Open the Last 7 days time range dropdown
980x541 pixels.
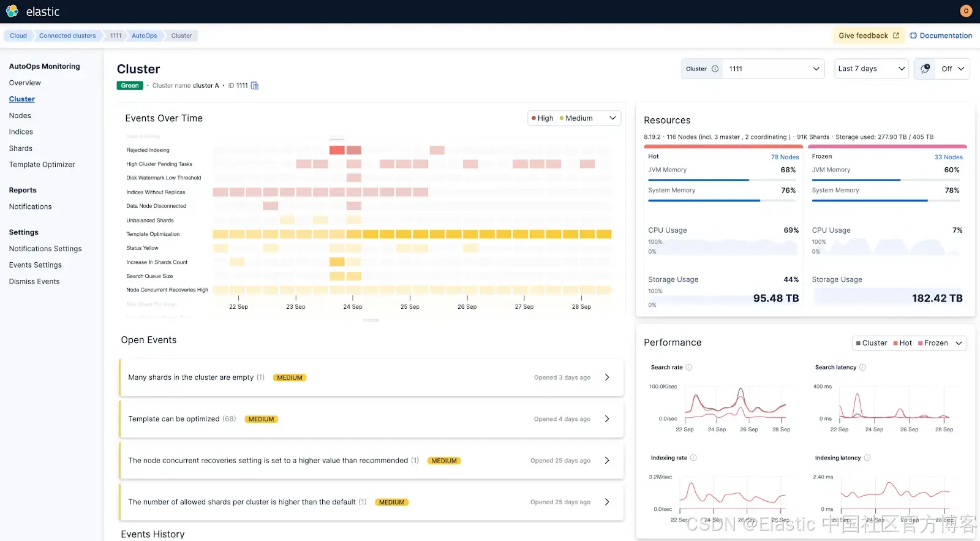pyautogui.click(x=871, y=69)
